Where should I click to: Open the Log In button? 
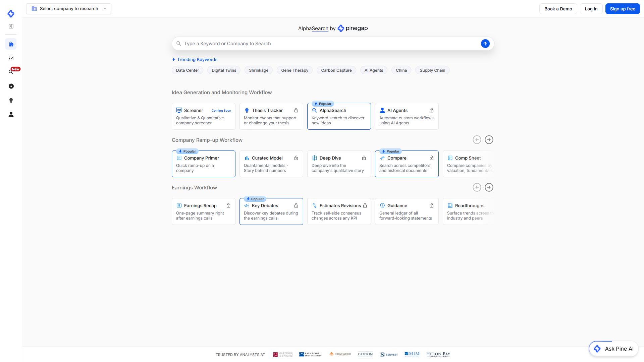click(x=591, y=9)
